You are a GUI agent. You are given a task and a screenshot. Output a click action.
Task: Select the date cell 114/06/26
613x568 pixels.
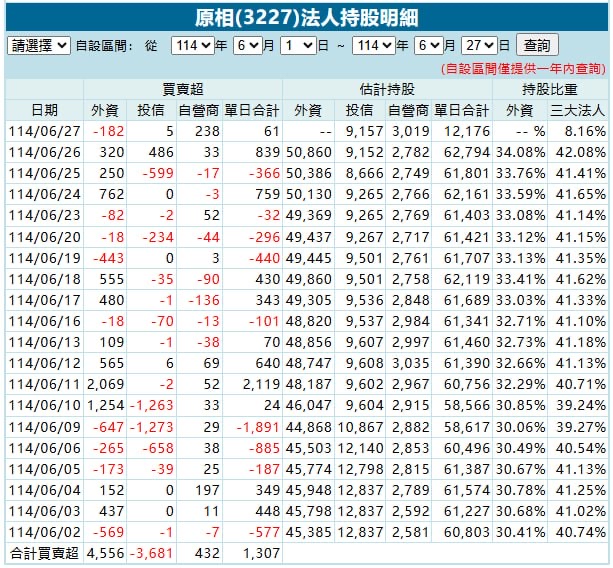click(x=45, y=152)
